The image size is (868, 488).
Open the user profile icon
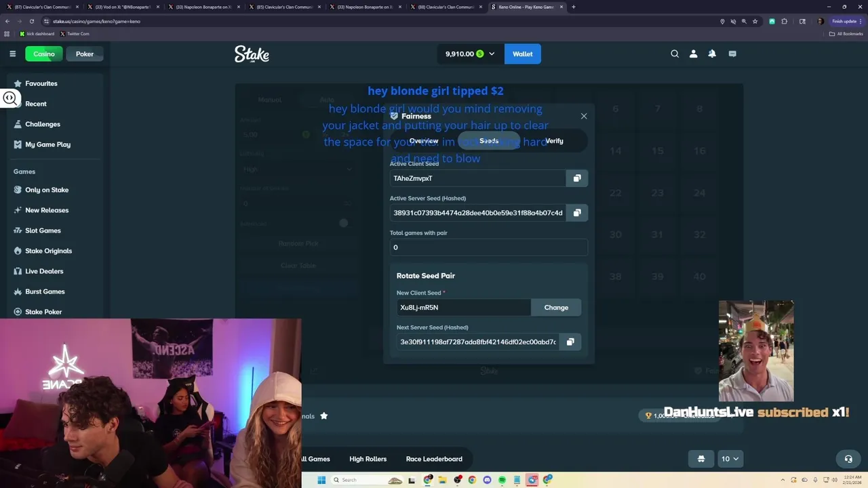click(x=693, y=54)
